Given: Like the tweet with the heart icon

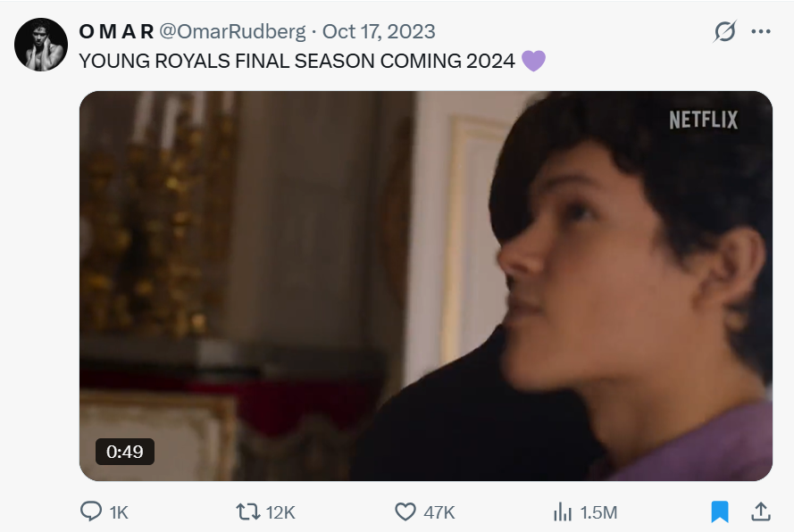Looking at the screenshot, I should point(405,511).
